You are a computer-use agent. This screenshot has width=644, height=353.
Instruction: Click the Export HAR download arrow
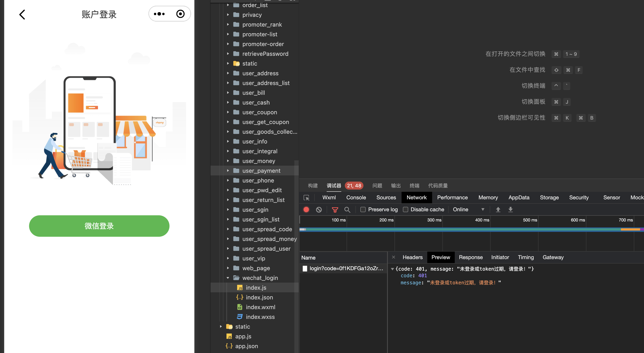511,209
